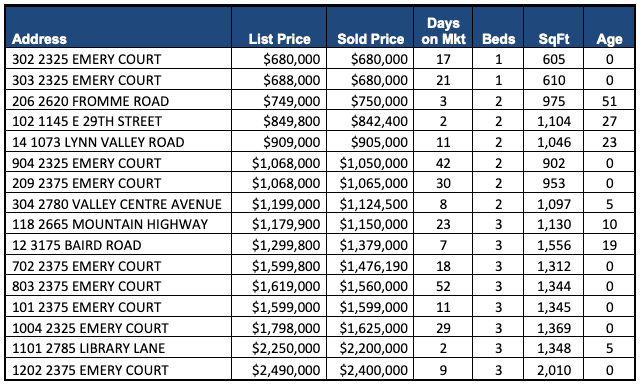Select the 14 1073 LYNN VALLEY ROAD cell
Image resolution: width=640 pixels, height=386 pixels.
tap(119, 142)
